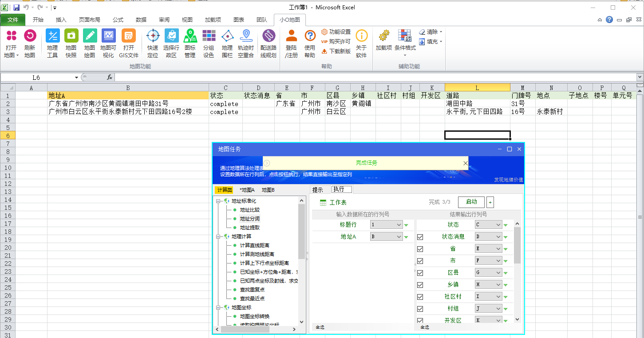Open 图标管理 icon manager

pyautogui.click(x=190, y=44)
